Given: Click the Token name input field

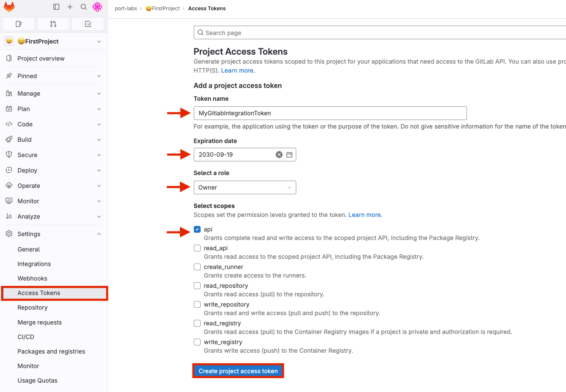Looking at the screenshot, I should pos(330,113).
